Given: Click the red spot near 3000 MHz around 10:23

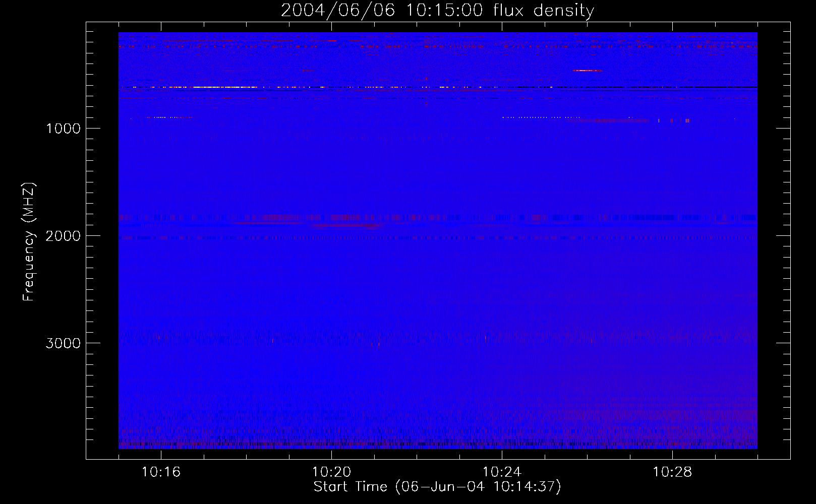Looking at the screenshot, I should click(485, 339).
